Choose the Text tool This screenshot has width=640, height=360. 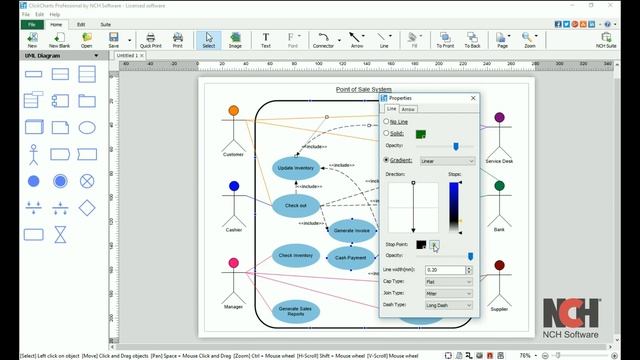tap(266, 40)
